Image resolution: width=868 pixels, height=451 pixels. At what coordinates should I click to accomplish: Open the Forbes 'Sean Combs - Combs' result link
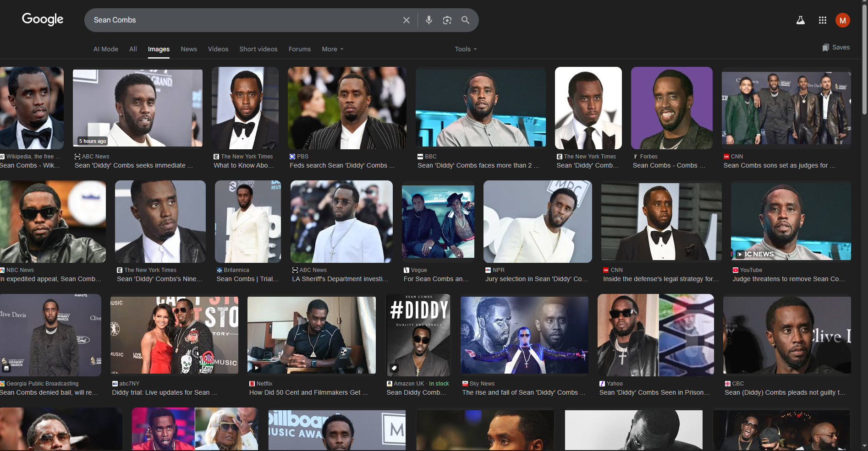[668, 165]
